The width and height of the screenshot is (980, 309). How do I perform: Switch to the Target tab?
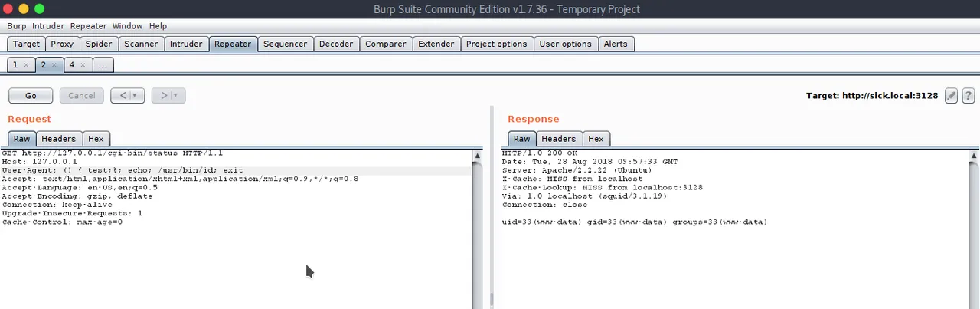pyautogui.click(x=26, y=44)
